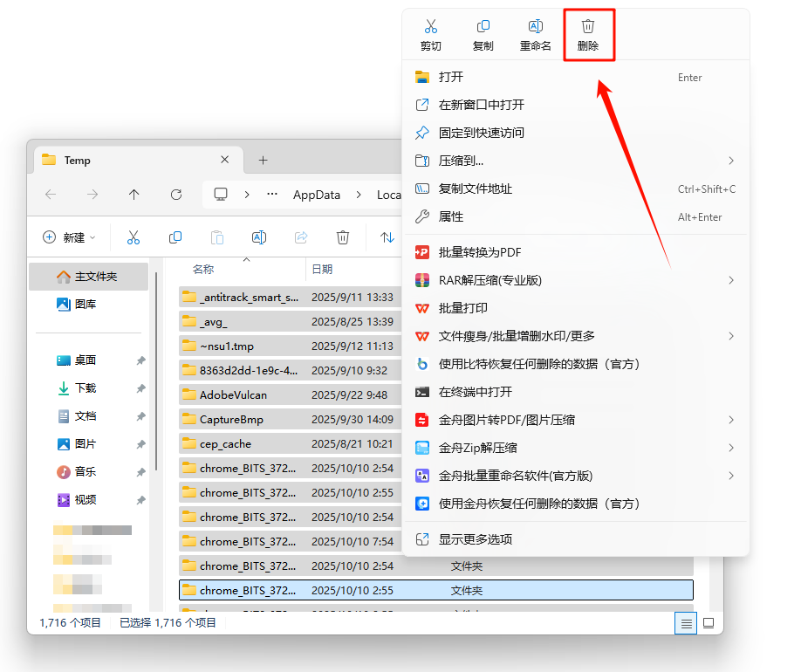Unpin Desktop from quick access
The width and height of the screenshot is (801, 672).
pos(141,360)
